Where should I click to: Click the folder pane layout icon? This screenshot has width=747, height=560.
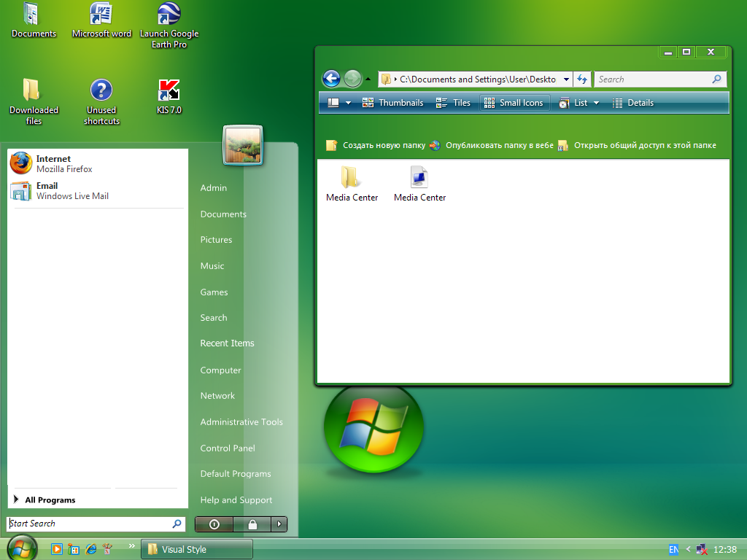click(x=333, y=102)
